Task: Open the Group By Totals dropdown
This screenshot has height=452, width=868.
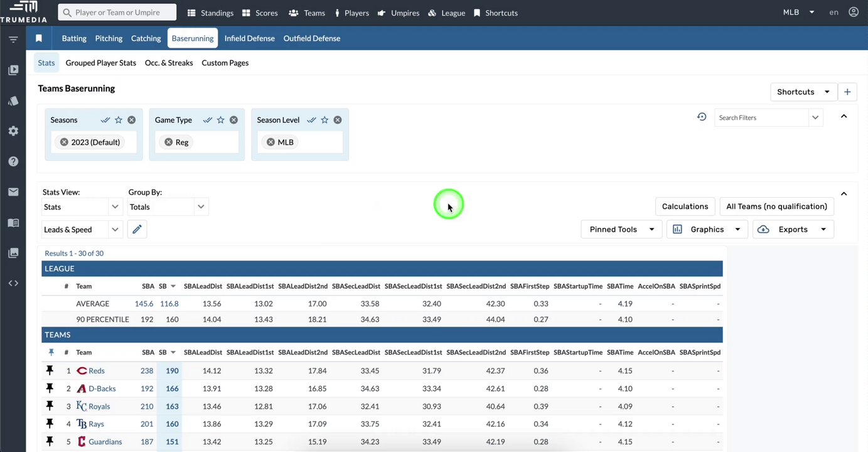Action: tap(168, 207)
